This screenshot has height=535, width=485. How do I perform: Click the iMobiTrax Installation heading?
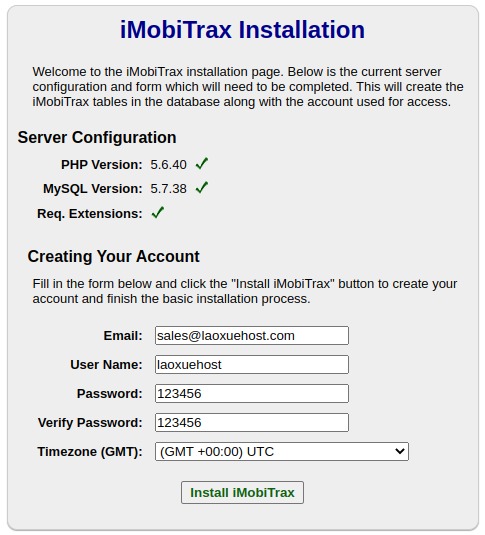tap(242, 30)
